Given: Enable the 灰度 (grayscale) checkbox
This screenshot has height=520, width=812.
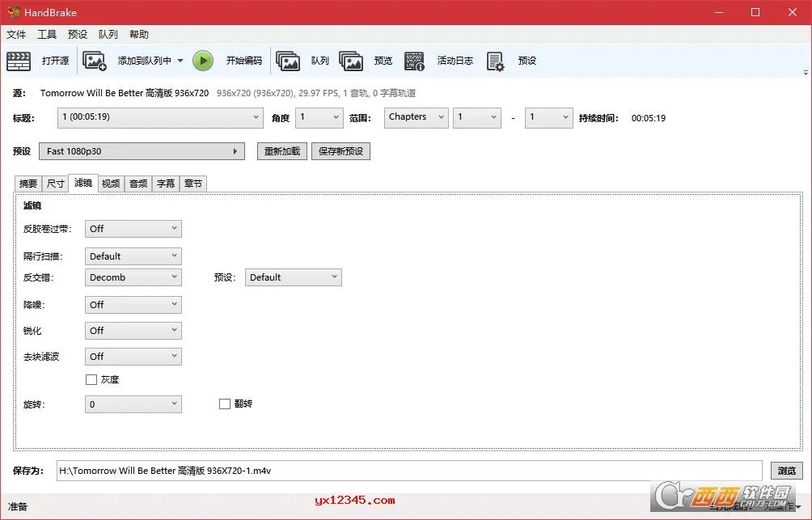Looking at the screenshot, I should click(91, 378).
